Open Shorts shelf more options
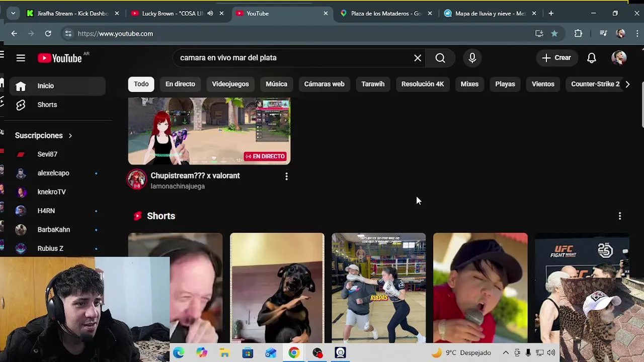Screen dimensions: 644x362 tap(620, 216)
